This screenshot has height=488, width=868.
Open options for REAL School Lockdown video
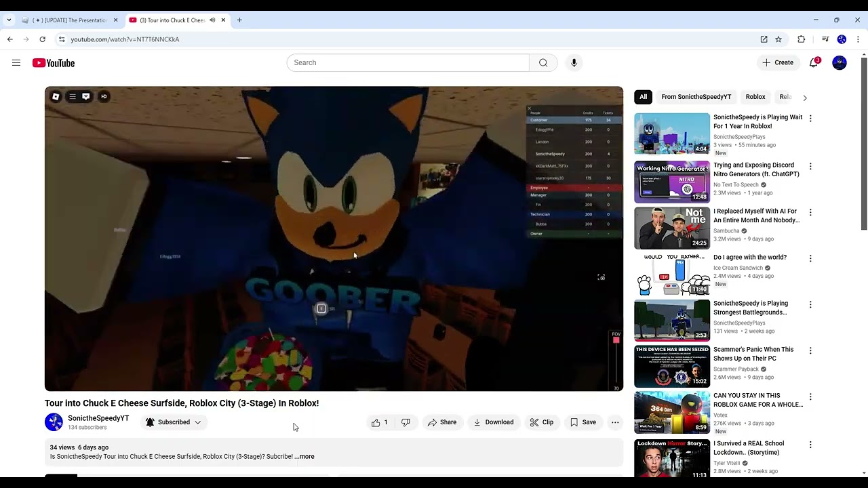point(810,445)
